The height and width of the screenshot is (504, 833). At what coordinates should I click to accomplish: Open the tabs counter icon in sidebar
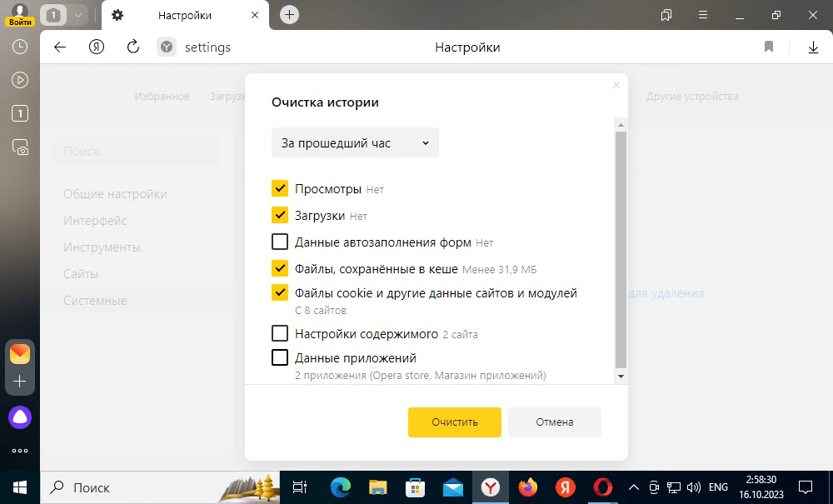tap(20, 113)
